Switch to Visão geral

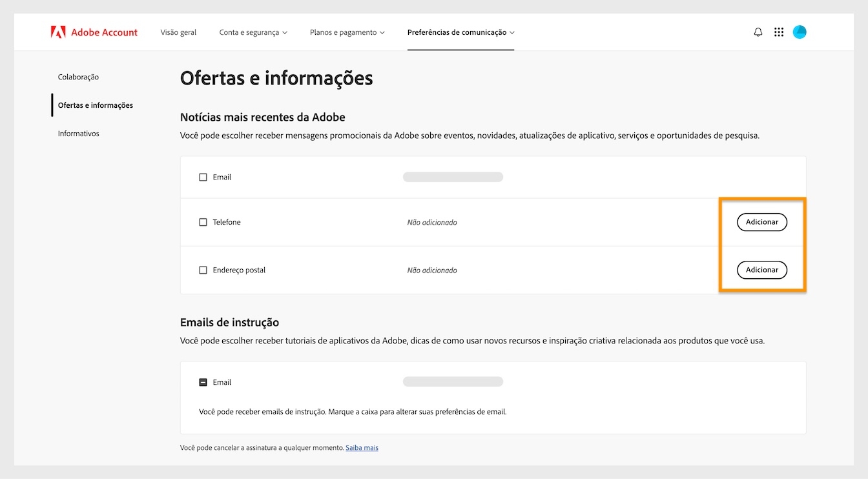click(x=178, y=32)
